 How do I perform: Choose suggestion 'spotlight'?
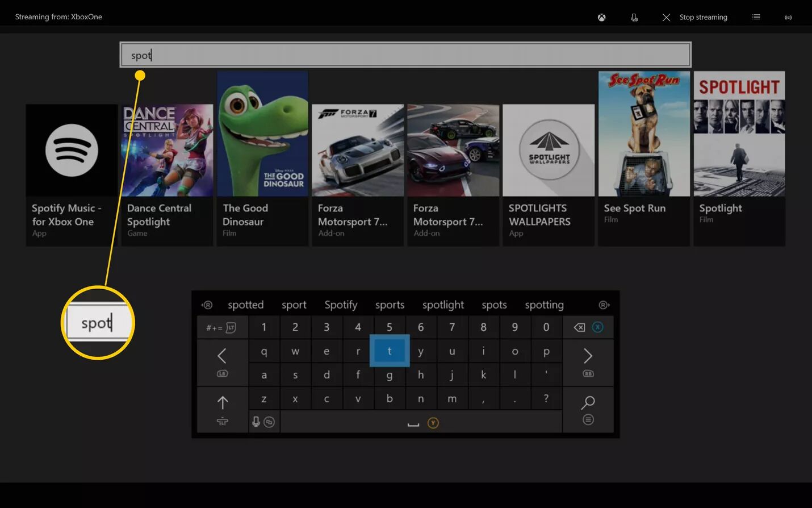pos(443,305)
